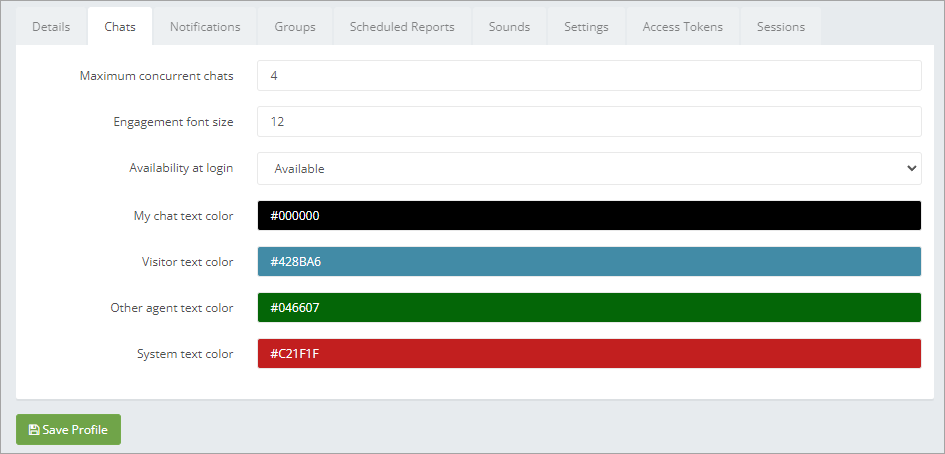The height and width of the screenshot is (454, 945).
Task: Click the "Availability at login" label
Action: point(181,168)
